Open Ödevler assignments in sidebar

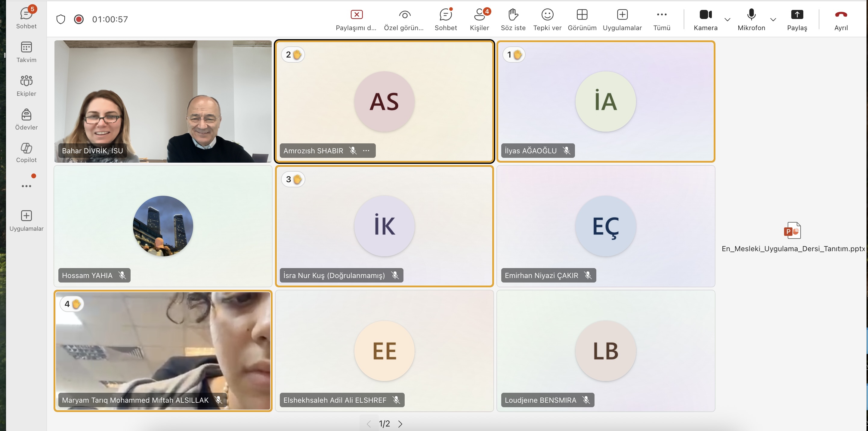coord(26,119)
